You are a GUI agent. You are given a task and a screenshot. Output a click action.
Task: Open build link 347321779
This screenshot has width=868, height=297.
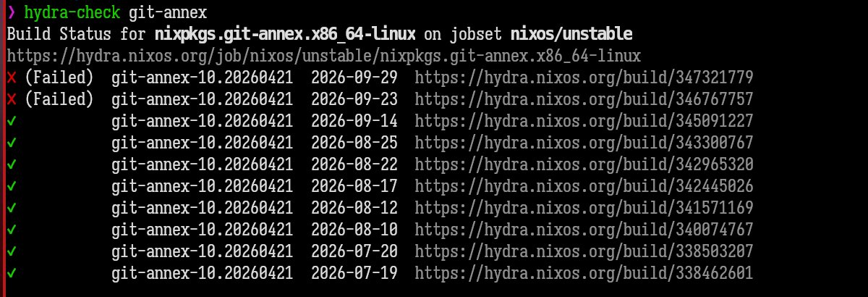(584, 78)
